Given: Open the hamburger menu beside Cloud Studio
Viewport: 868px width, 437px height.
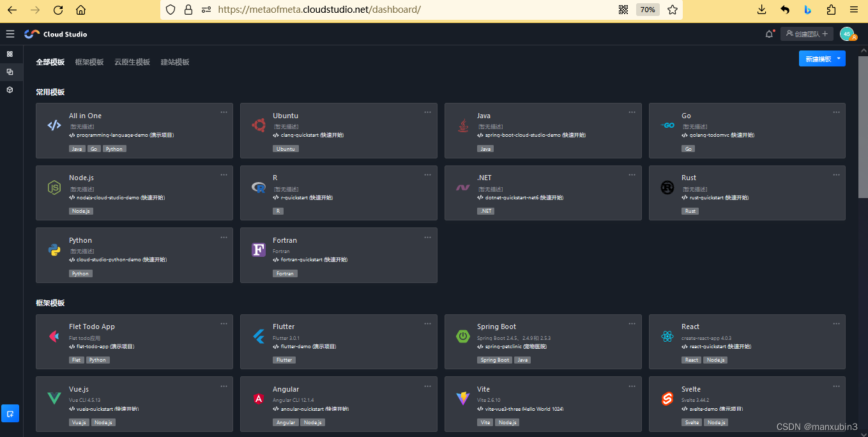Looking at the screenshot, I should click(10, 34).
